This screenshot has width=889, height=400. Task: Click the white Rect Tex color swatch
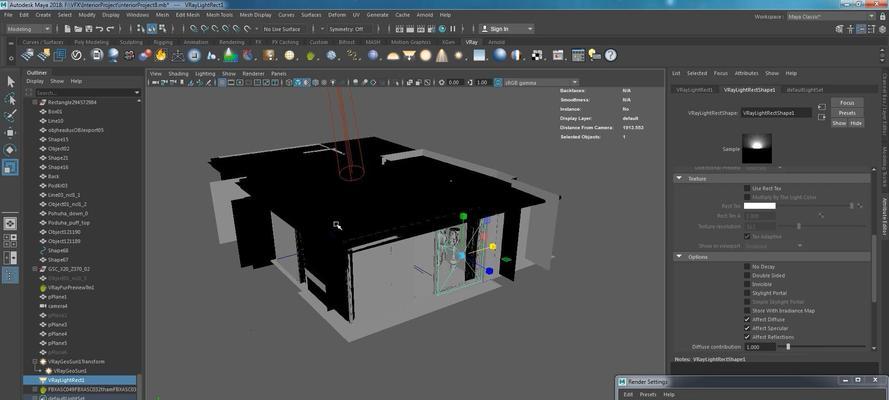[x=759, y=206]
